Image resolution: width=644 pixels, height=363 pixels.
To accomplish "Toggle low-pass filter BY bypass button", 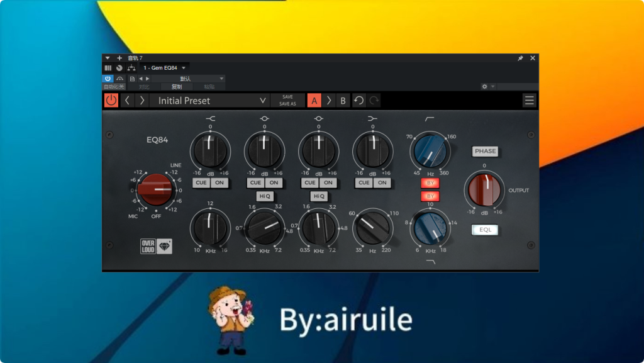I will click(430, 196).
